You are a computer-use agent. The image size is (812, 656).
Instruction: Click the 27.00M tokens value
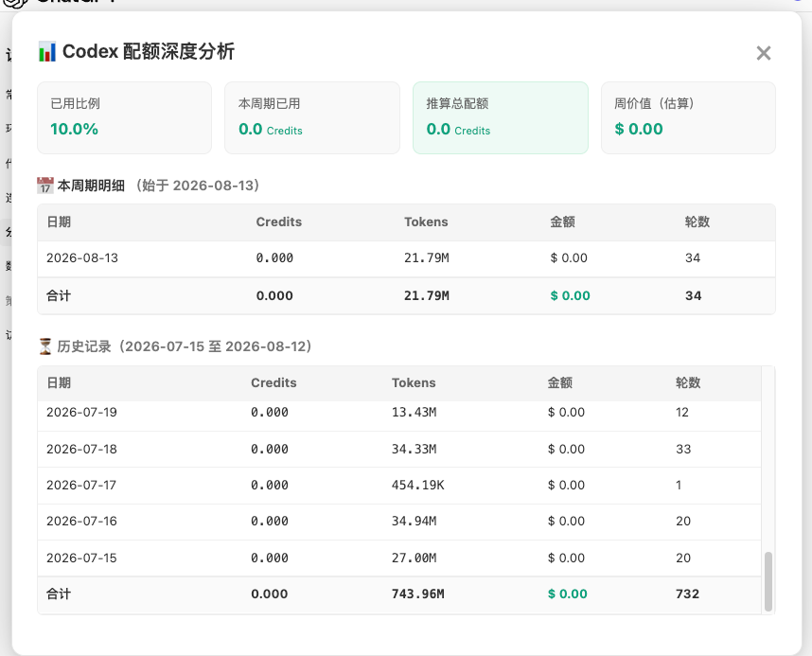[x=415, y=558]
